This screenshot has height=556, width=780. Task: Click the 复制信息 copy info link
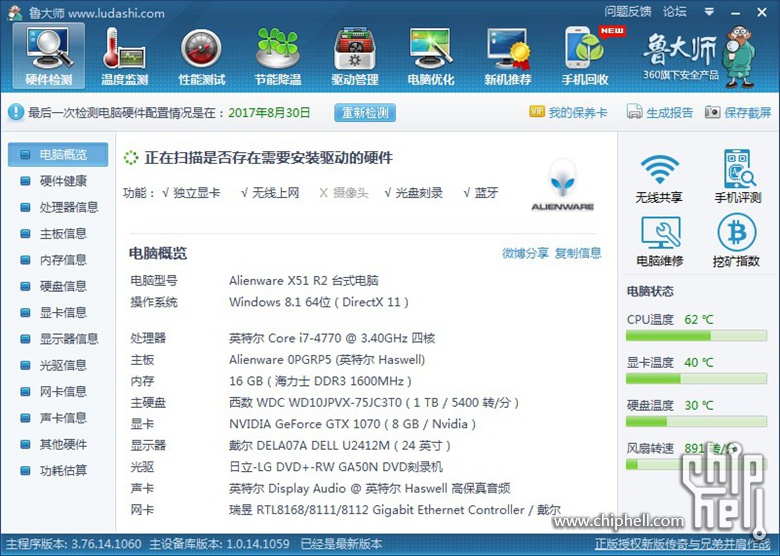(x=578, y=253)
